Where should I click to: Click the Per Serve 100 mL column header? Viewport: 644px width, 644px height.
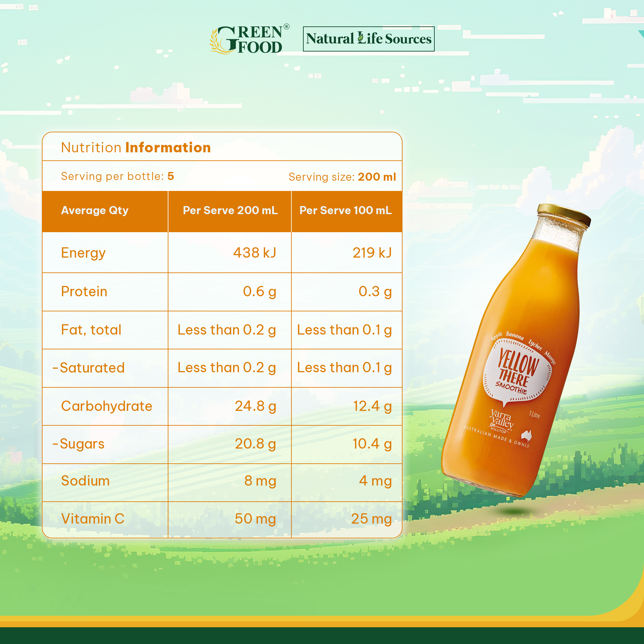[x=346, y=210]
